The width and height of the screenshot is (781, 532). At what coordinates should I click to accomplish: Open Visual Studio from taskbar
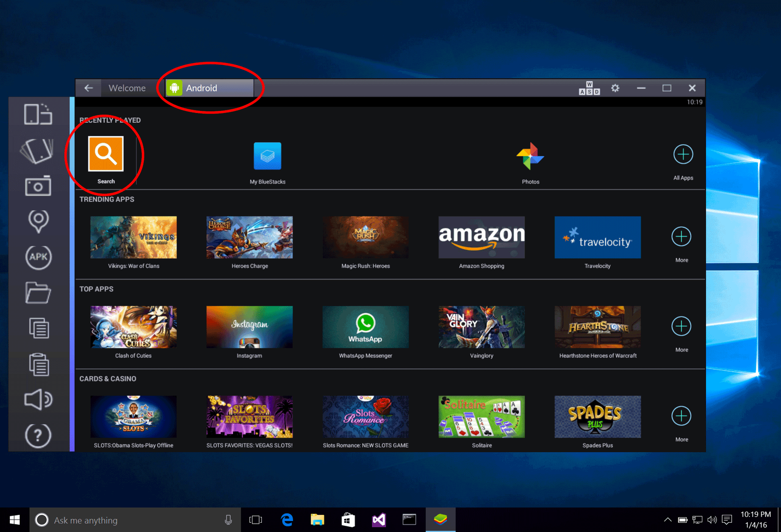pos(379,520)
